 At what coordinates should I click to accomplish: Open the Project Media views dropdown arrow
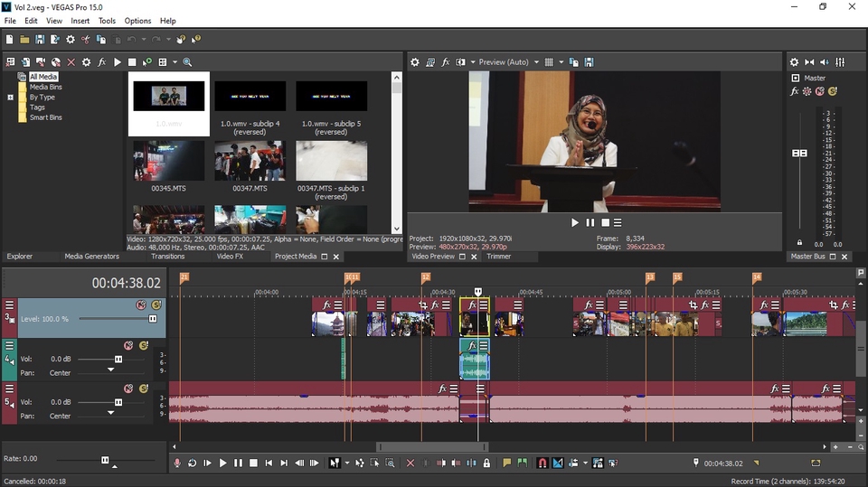175,62
